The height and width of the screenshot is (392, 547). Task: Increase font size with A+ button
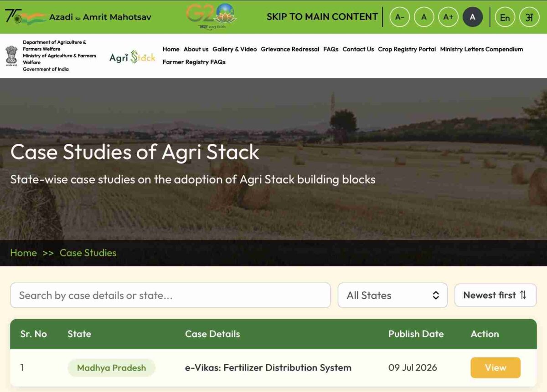coord(448,17)
